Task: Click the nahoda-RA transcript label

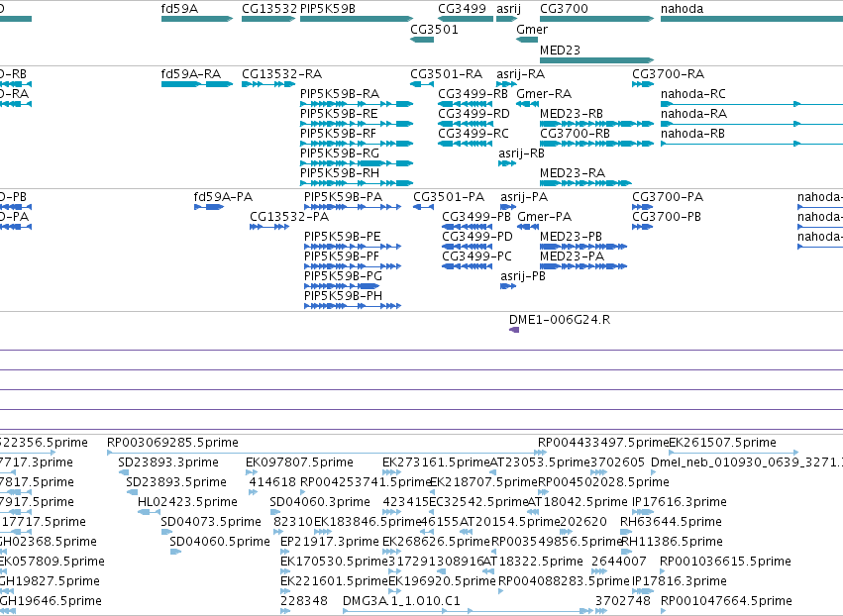Action: pos(693,114)
